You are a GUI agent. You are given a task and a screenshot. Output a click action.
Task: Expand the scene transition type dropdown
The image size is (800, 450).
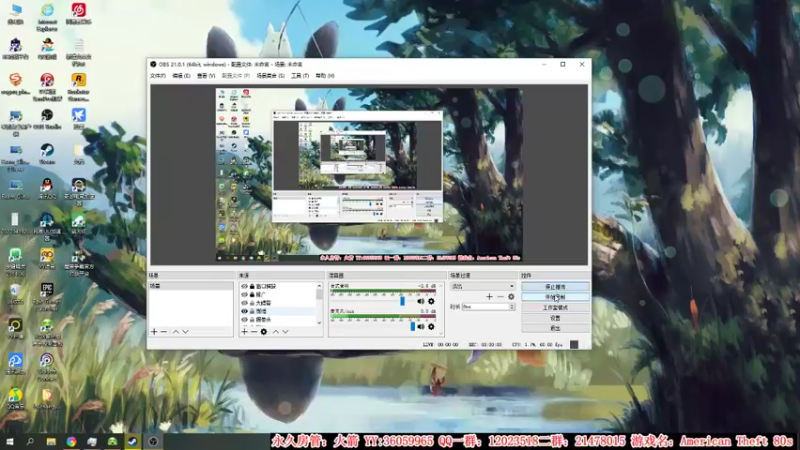pos(483,286)
